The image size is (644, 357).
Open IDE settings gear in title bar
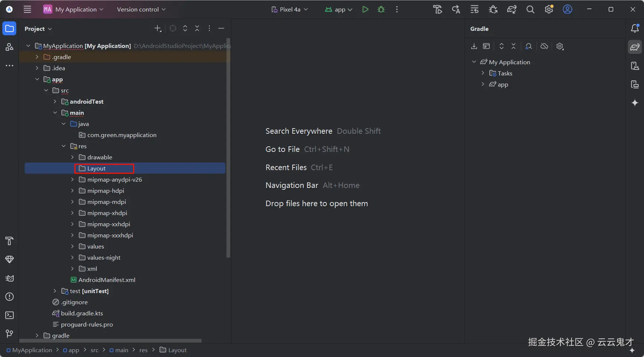(x=549, y=9)
